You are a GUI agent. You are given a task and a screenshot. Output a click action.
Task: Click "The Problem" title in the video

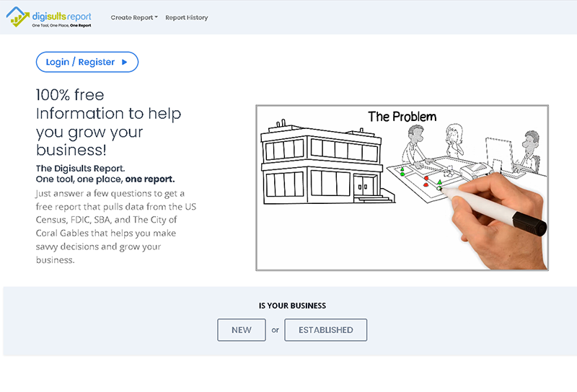click(402, 116)
